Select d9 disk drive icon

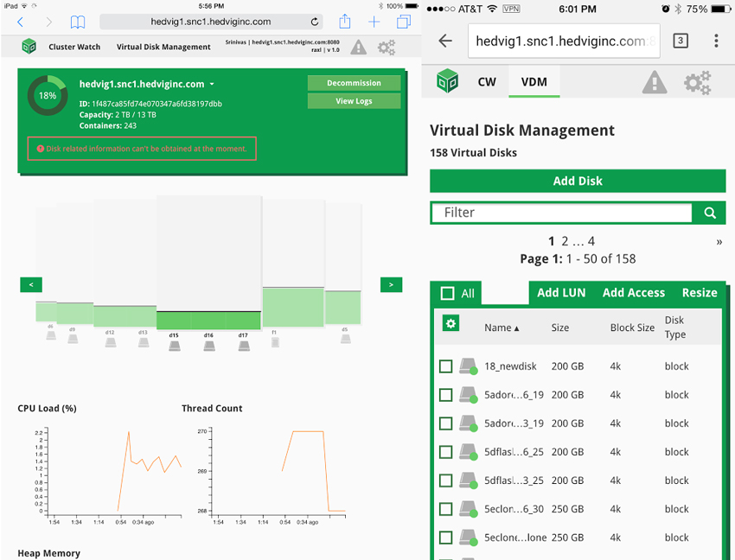73,339
